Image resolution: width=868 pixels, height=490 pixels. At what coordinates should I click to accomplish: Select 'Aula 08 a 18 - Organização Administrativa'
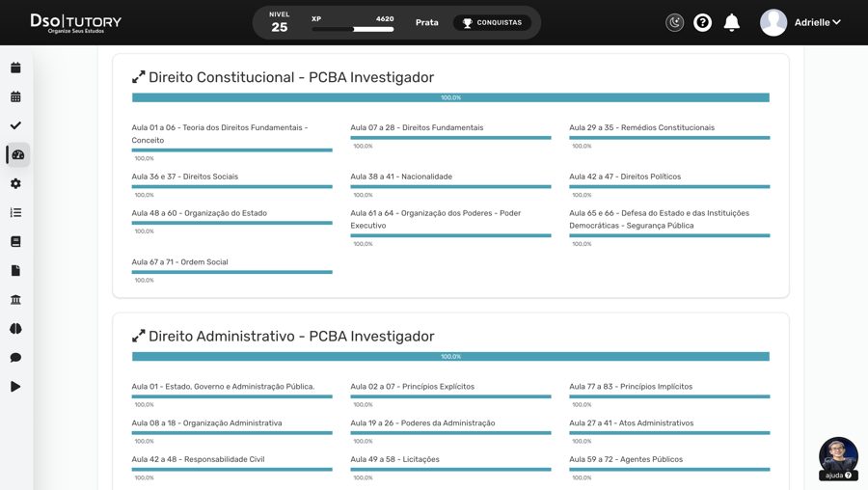(x=206, y=423)
